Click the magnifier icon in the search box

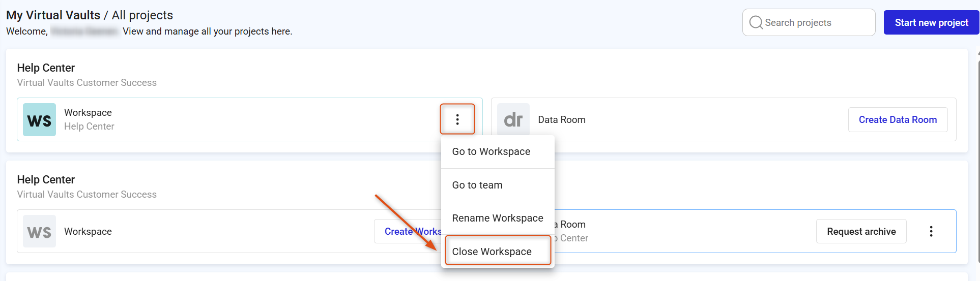tap(756, 22)
